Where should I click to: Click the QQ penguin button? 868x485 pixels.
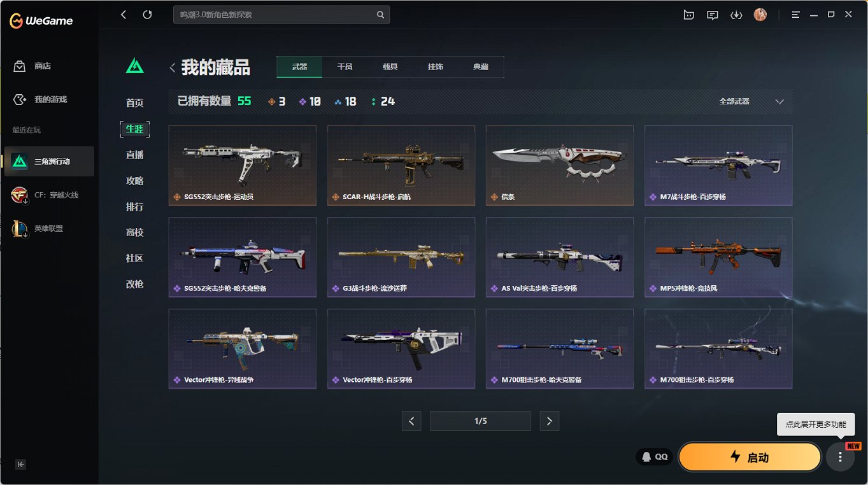coord(654,457)
